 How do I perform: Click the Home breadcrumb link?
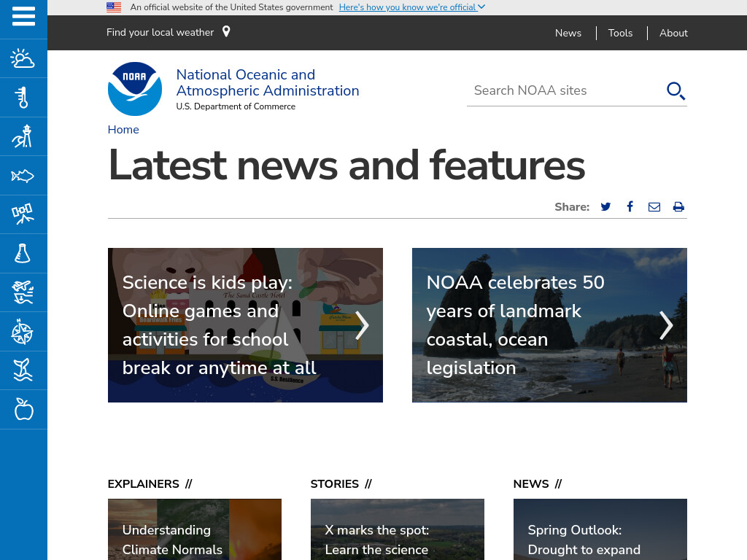tap(123, 130)
